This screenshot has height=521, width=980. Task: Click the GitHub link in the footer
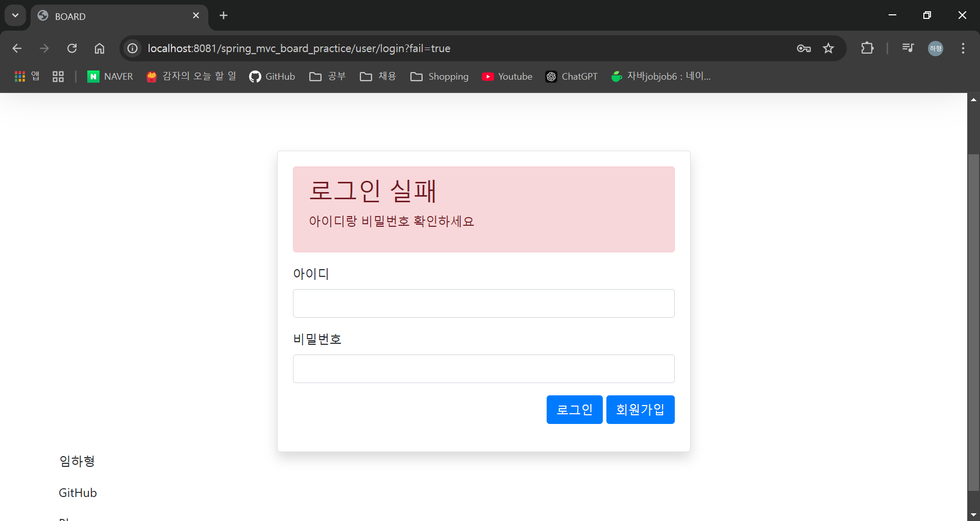pyautogui.click(x=78, y=493)
